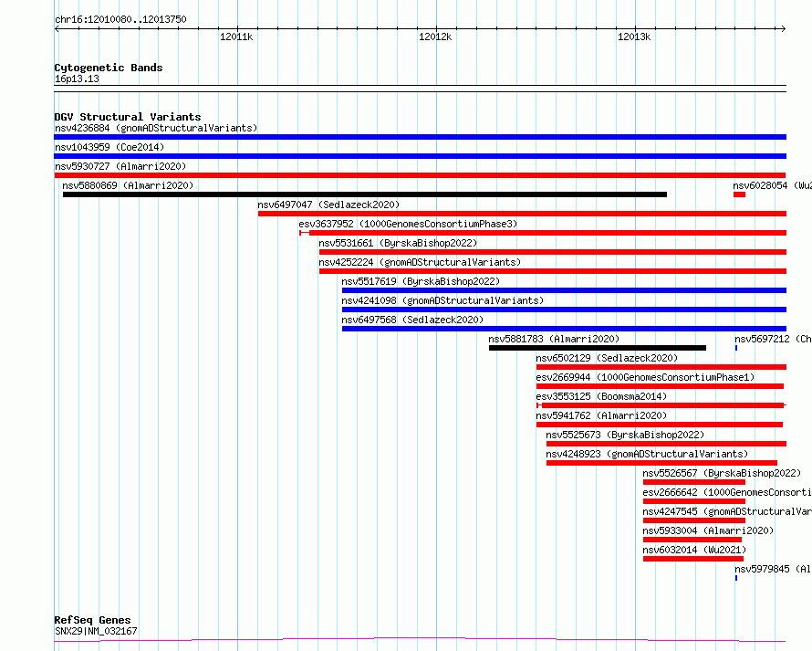
Task: Click the DGV Structural Variants track title
Action: [128, 117]
